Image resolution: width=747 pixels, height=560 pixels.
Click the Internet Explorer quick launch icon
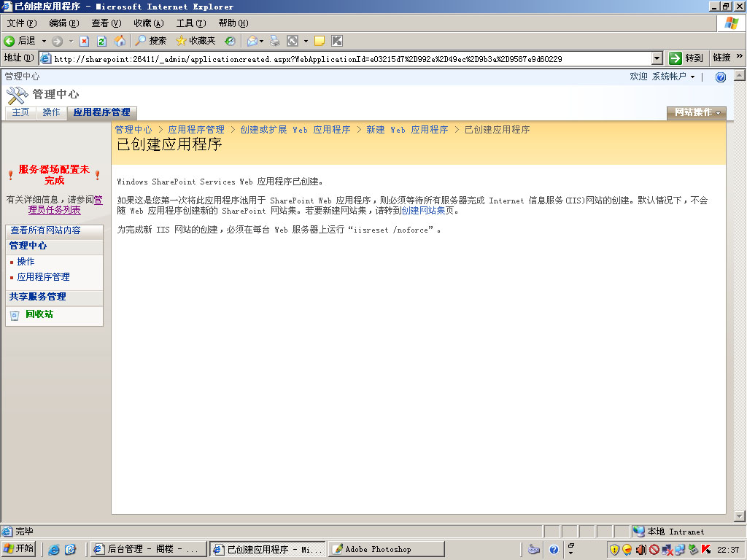tap(54, 550)
